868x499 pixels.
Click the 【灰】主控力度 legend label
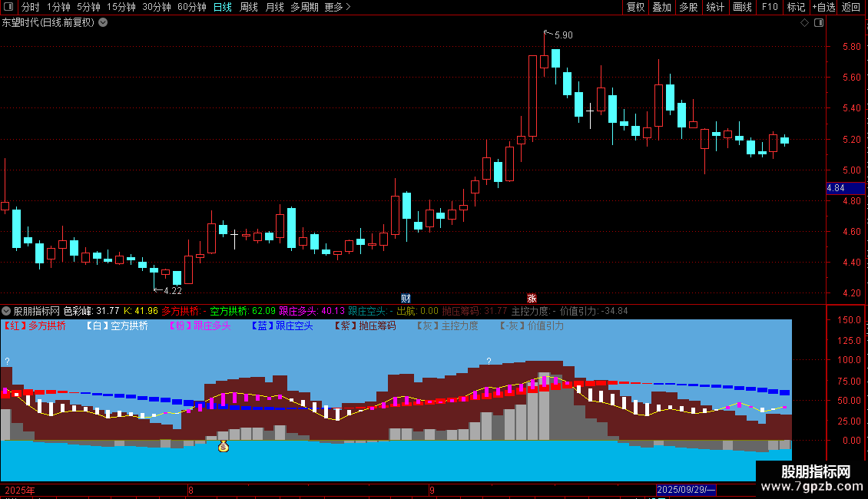(447, 326)
